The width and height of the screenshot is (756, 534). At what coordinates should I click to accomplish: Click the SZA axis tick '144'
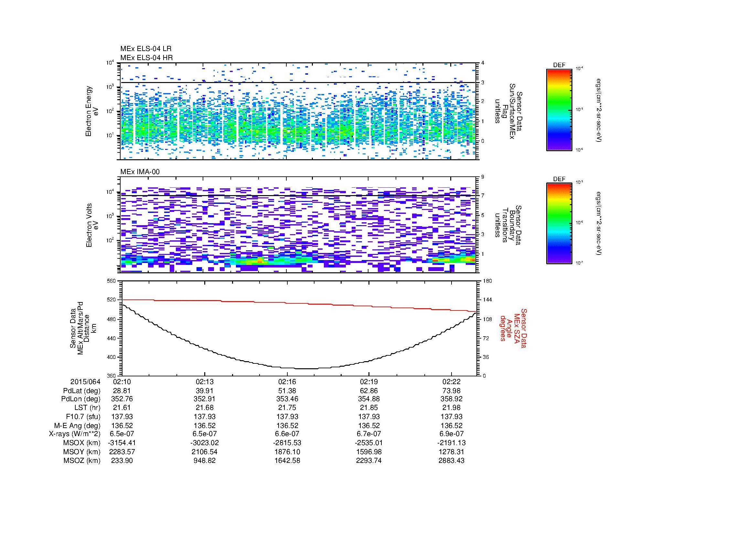(x=487, y=300)
